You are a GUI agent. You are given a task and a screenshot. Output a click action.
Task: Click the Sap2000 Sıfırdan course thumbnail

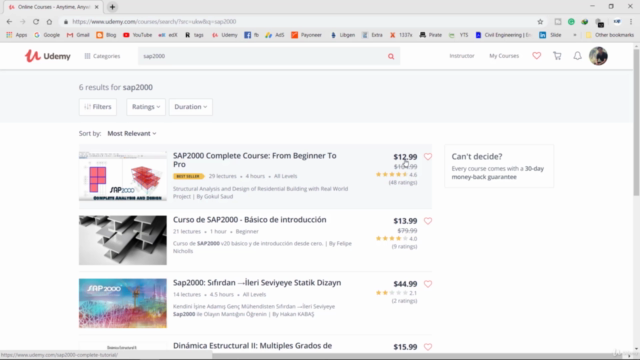point(123,303)
